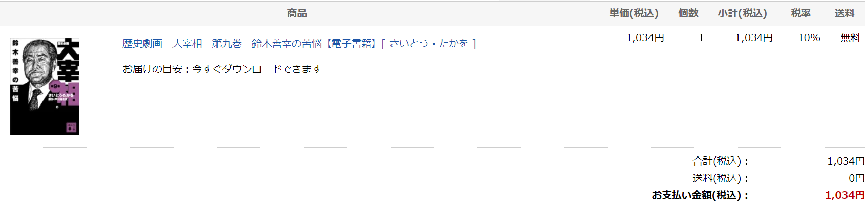Click the 無料 shipping value
This screenshot has width=868, height=210.
pyautogui.click(x=850, y=38)
